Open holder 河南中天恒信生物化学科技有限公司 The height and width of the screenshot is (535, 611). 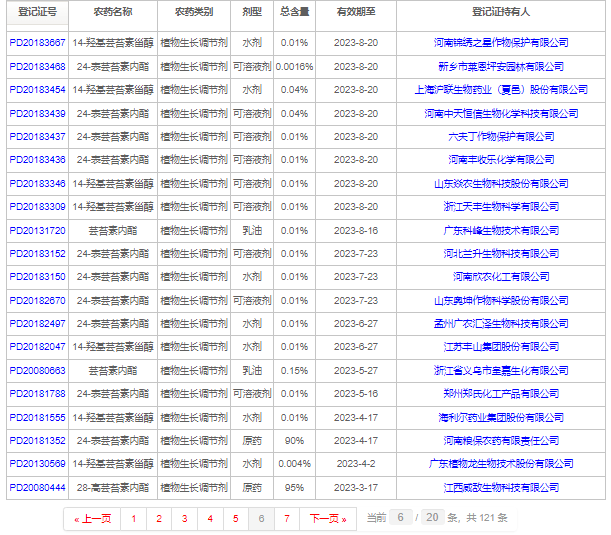501,114
